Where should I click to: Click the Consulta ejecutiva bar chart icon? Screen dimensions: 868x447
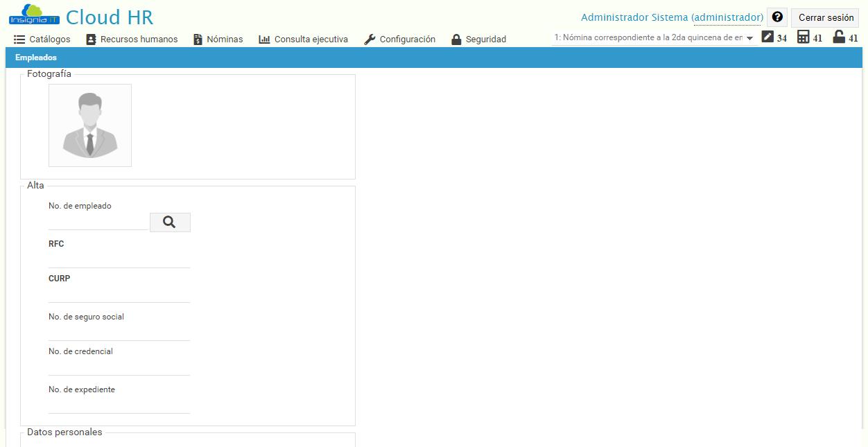coord(263,39)
